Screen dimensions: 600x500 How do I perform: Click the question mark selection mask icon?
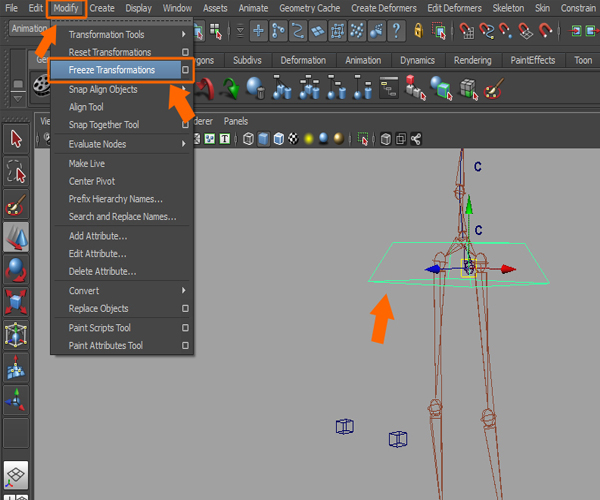[396, 31]
